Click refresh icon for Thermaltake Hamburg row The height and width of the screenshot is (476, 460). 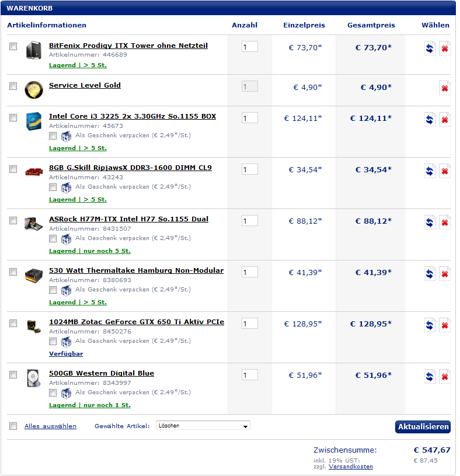pyautogui.click(x=430, y=273)
